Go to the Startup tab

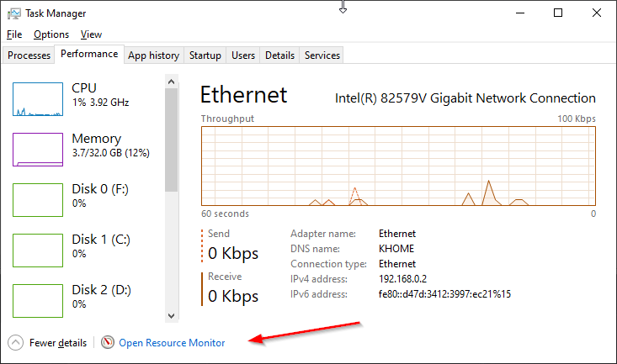[x=205, y=55]
